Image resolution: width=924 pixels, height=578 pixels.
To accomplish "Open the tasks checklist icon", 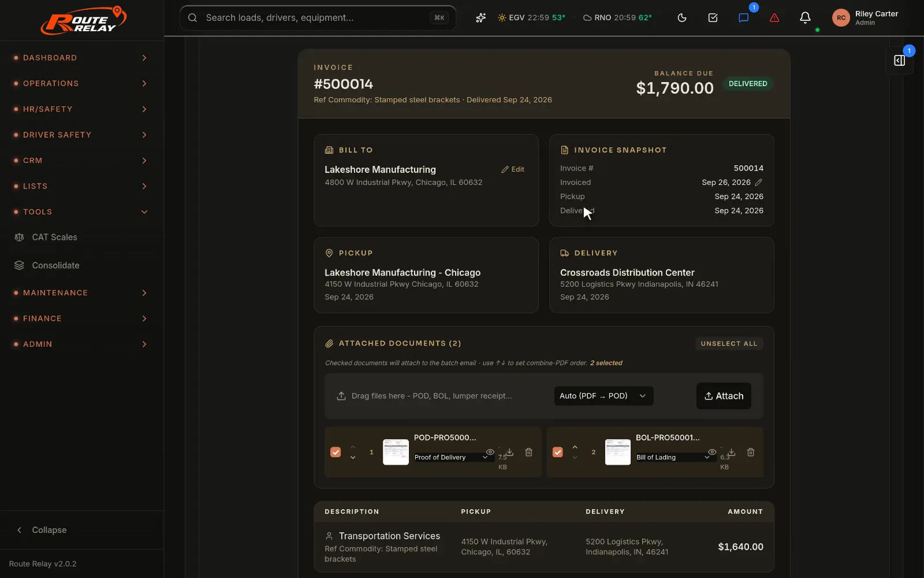I will (x=713, y=18).
